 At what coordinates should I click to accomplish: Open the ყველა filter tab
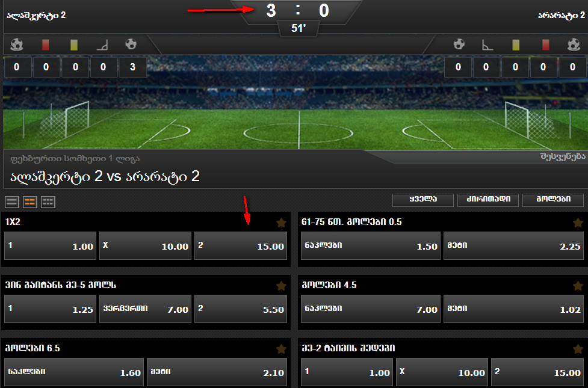click(423, 200)
